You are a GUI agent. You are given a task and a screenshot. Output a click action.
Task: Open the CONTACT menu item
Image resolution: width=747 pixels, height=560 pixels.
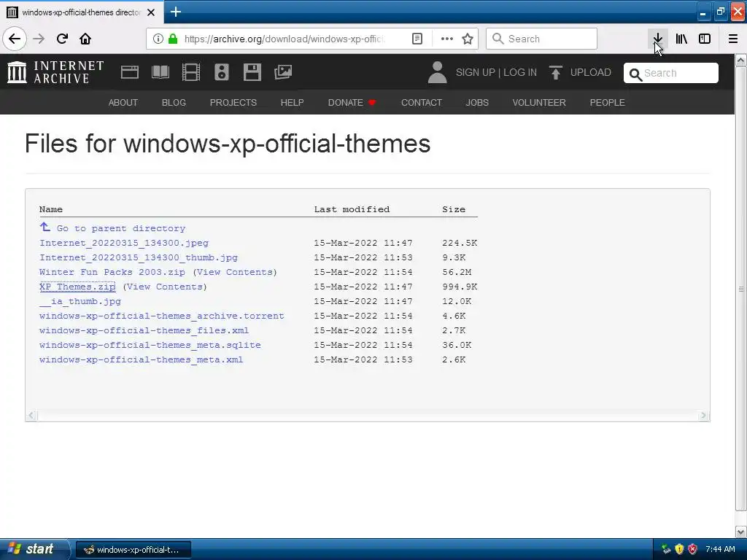(422, 102)
